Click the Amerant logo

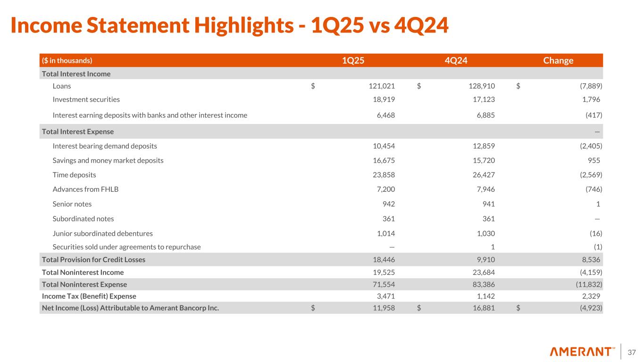coord(582,352)
